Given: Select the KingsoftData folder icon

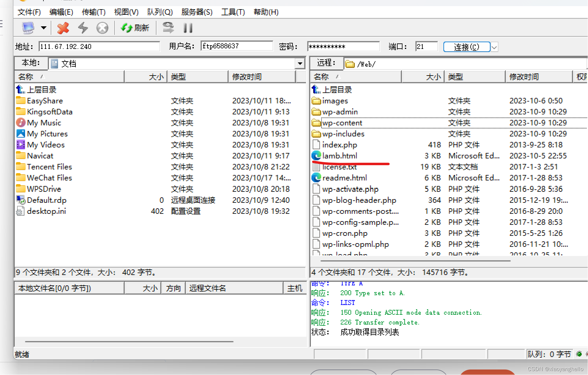Looking at the screenshot, I should click(20, 111).
